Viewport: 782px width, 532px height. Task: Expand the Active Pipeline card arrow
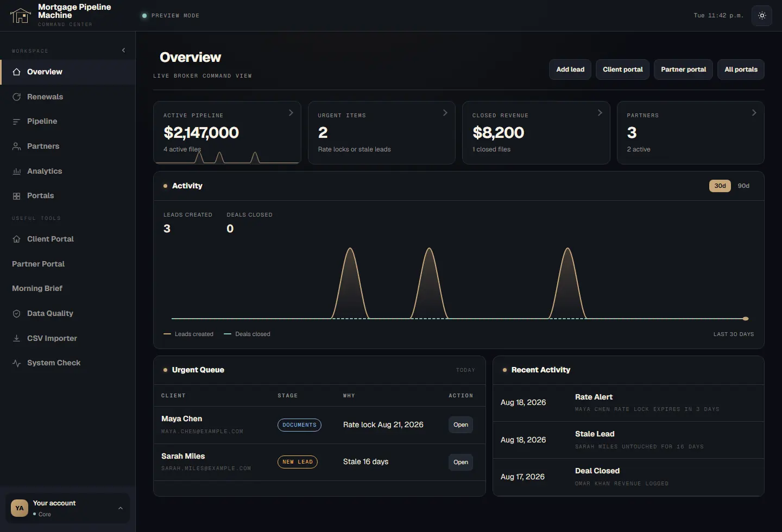(291, 113)
